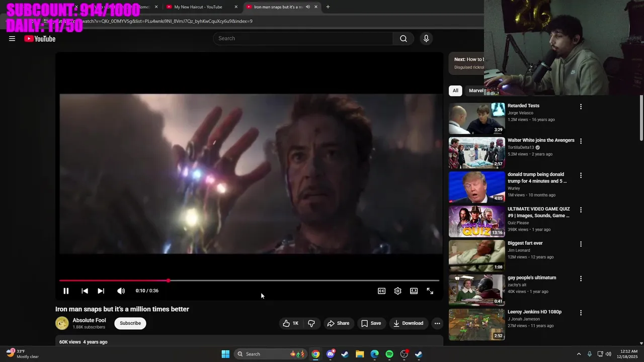Pause the video

tap(66, 291)
